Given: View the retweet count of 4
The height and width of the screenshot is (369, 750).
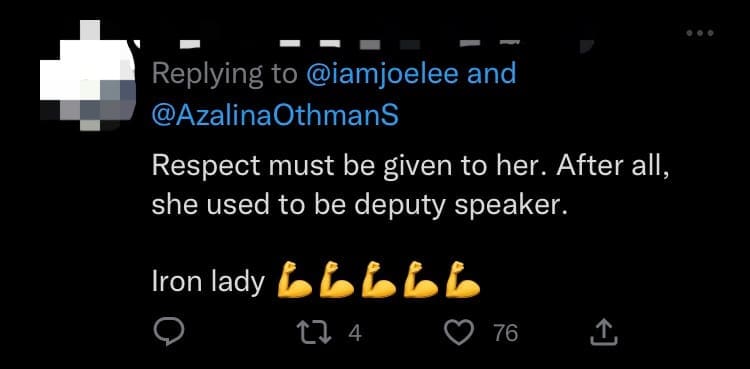Looking at the screenshot, I should (x=354, y=333).
